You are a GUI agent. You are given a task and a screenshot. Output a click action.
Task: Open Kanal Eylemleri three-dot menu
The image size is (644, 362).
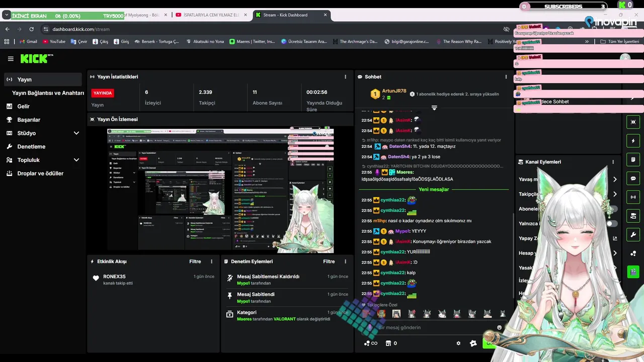click(x=613, y=162)
